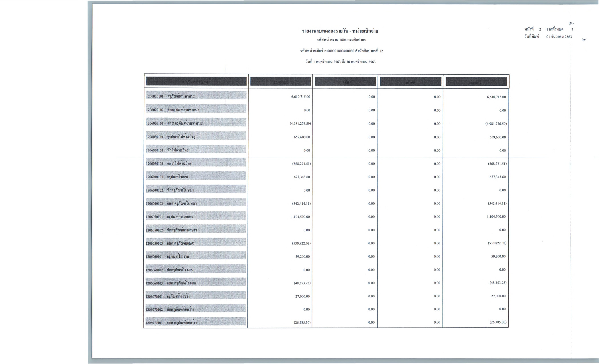Click the brought-forward balance column header
The image size is (599, 364).
(281, 82)
